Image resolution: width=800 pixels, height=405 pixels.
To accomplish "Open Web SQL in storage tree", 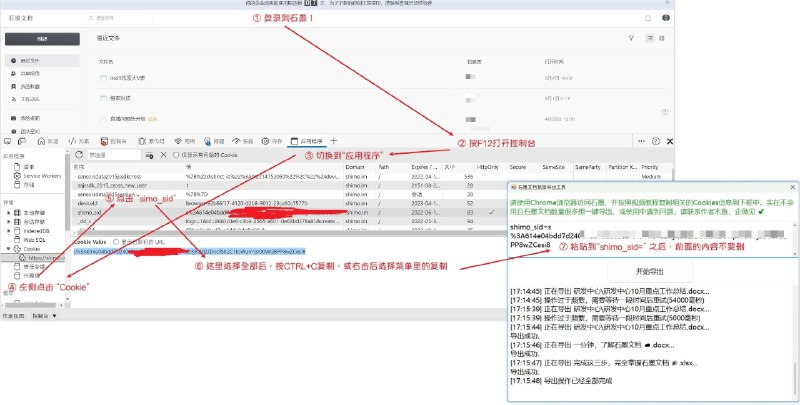I will (30, 240).
